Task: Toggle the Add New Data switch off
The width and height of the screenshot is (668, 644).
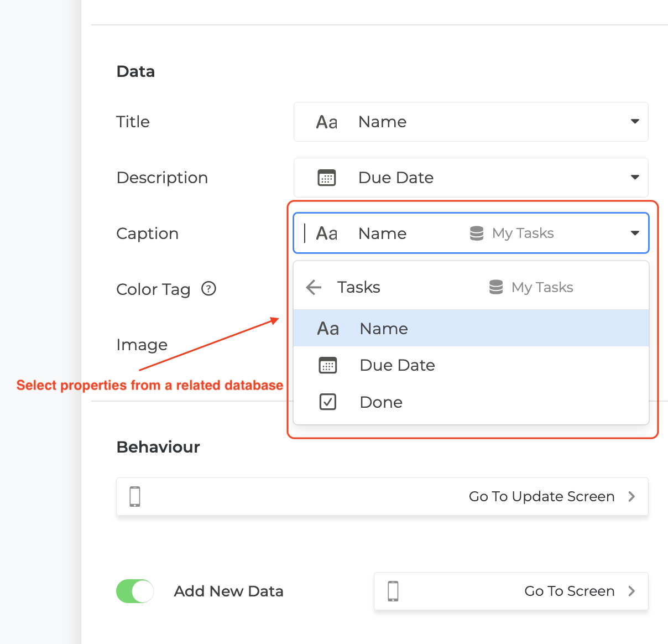Action: pos(135,591)
